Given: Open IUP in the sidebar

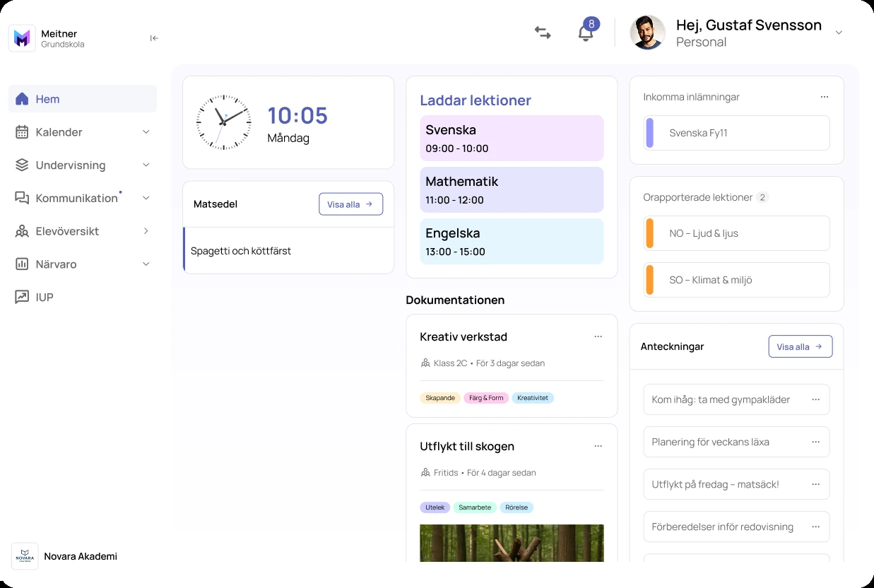Looking at the screenshot, I should coord(83,297).
